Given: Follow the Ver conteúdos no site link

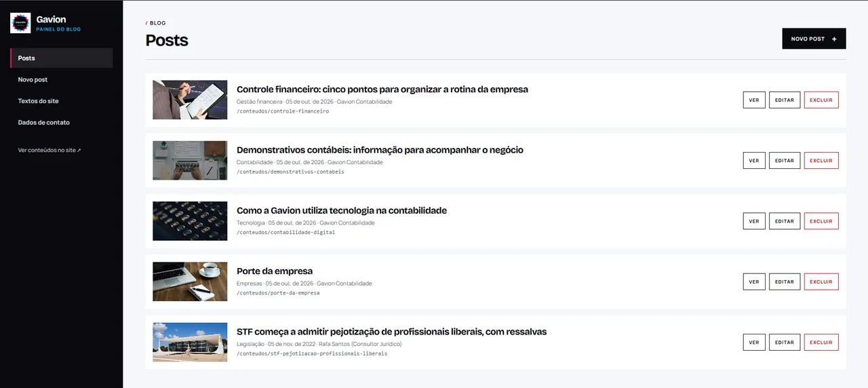Looking at the screenshot, I should 50,150.
